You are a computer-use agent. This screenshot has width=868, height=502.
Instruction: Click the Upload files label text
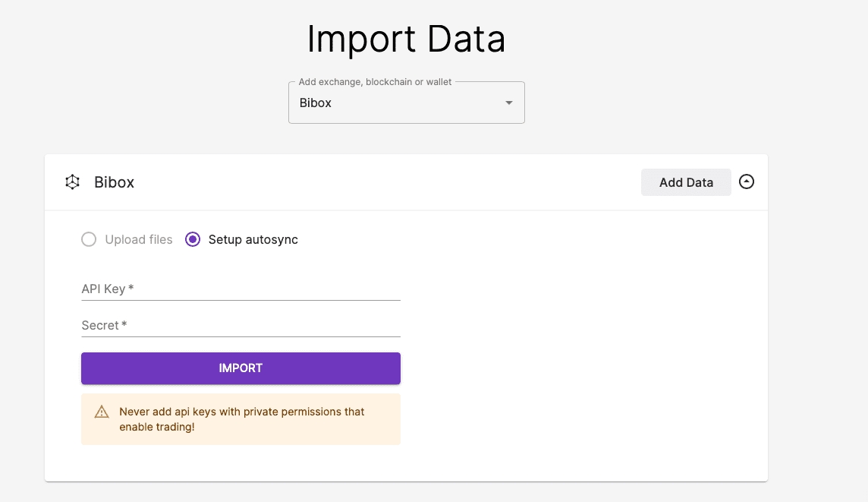(139, 240)
